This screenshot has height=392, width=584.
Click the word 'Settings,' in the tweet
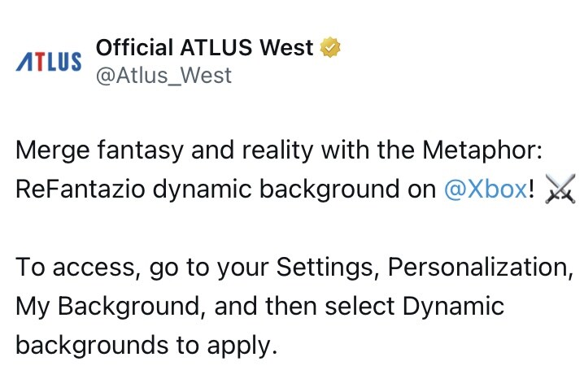328,267
